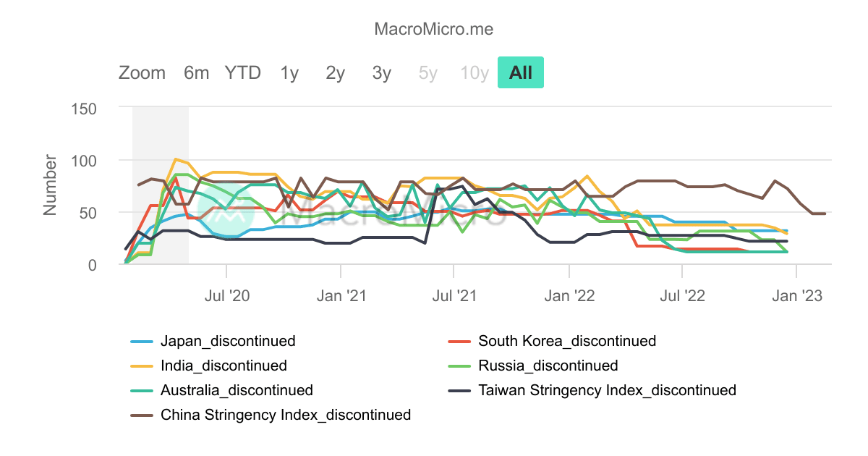The image size is (868, 456).
Task: Select the YTD time range
Action: 242,72
